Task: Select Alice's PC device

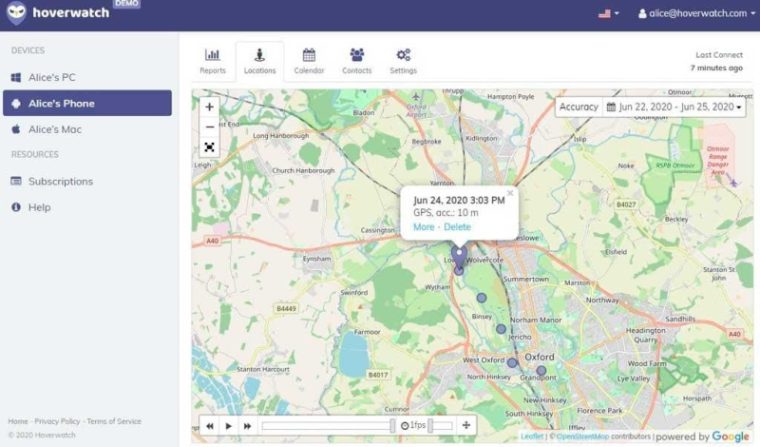Action: 87,77
